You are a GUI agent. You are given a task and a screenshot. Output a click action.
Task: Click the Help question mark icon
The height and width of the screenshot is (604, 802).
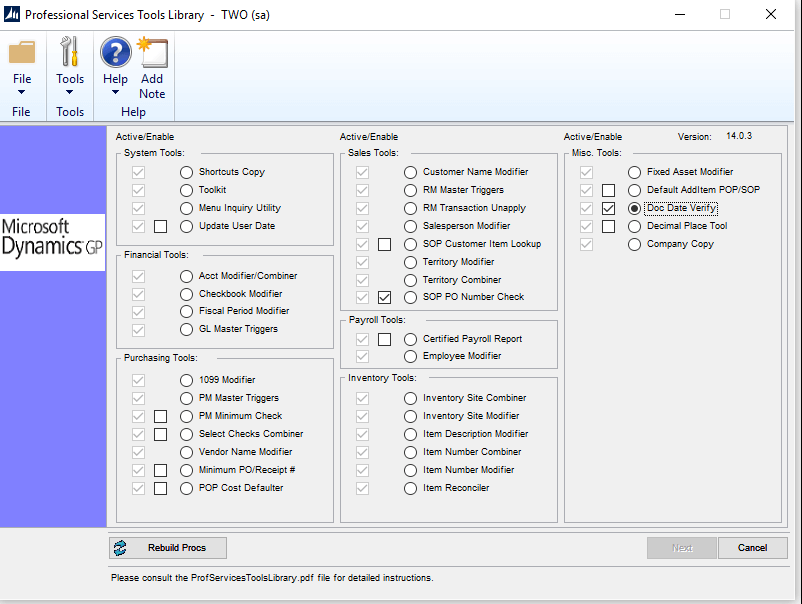[116, 52]
